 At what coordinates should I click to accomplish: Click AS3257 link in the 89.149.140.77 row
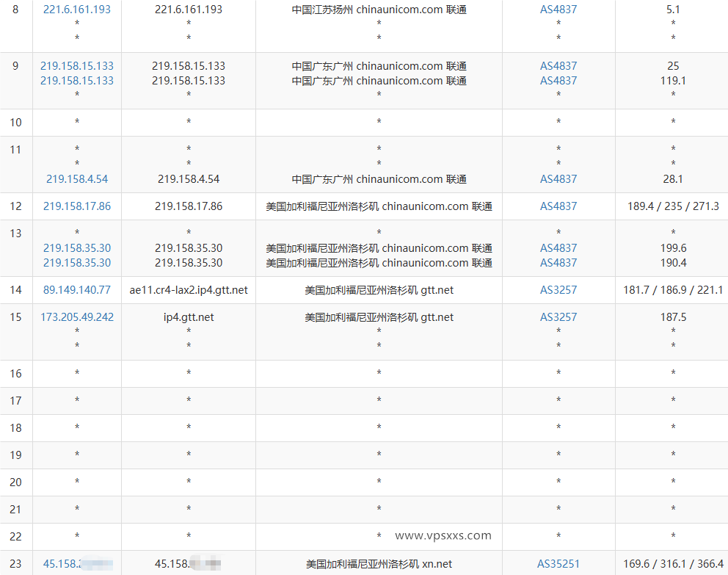coord(558,290)
